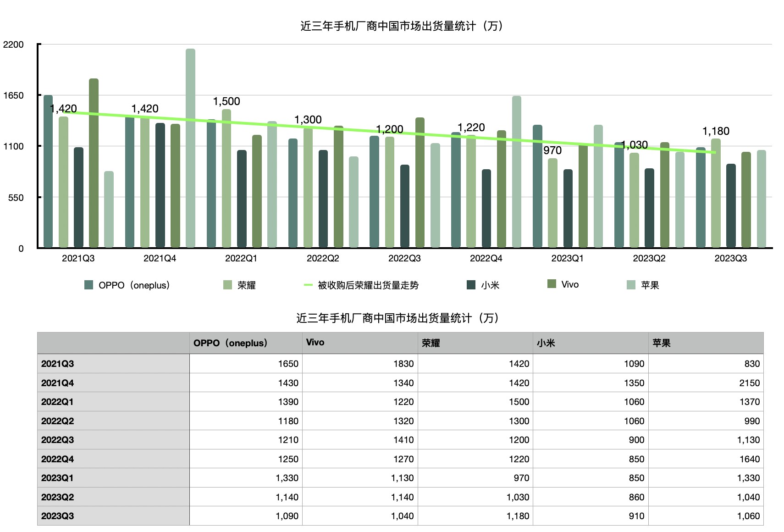The width and height of the screenshot is (784, 532).
Task: Click table cell 860 for 小米 2023Q2
Action: (591, 497)
